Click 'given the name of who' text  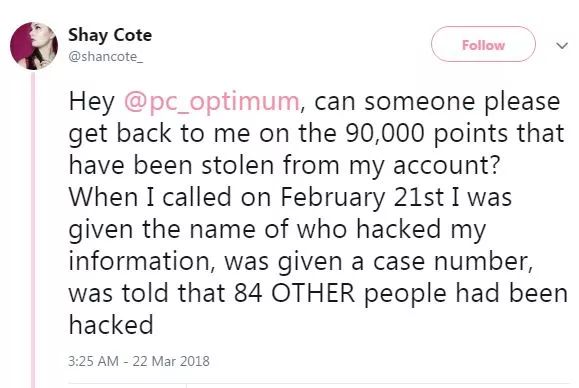point(208,230)
